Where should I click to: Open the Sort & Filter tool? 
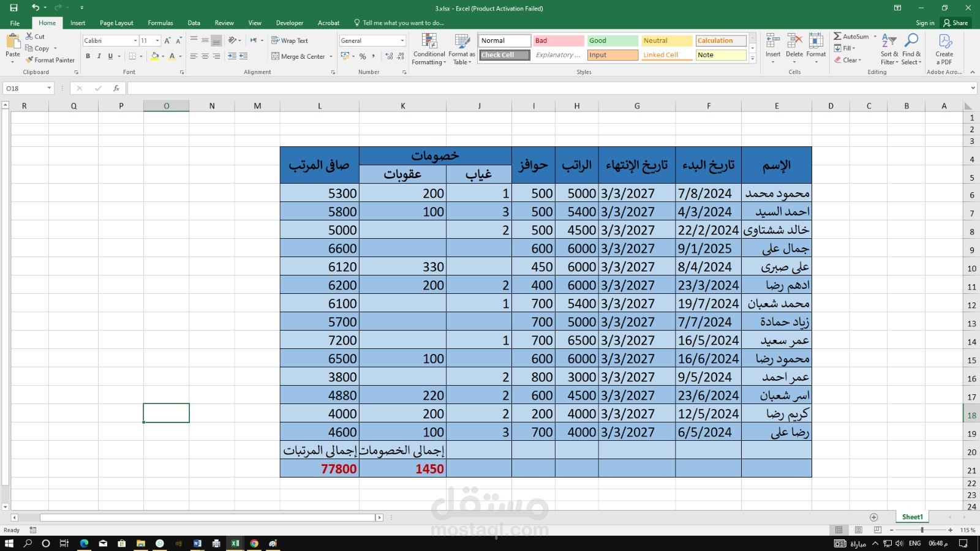[x=889, y=49]
